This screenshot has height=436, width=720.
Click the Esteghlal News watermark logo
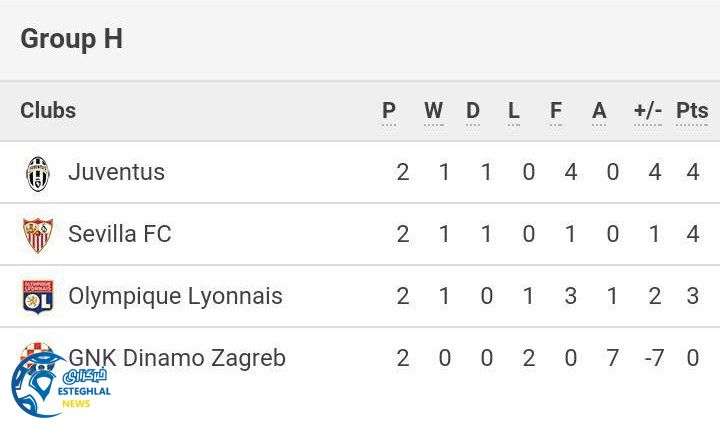tap(58, 385)
